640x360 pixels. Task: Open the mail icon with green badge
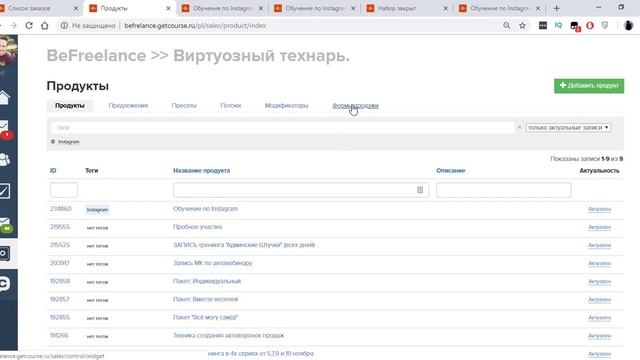pos(6,224)
